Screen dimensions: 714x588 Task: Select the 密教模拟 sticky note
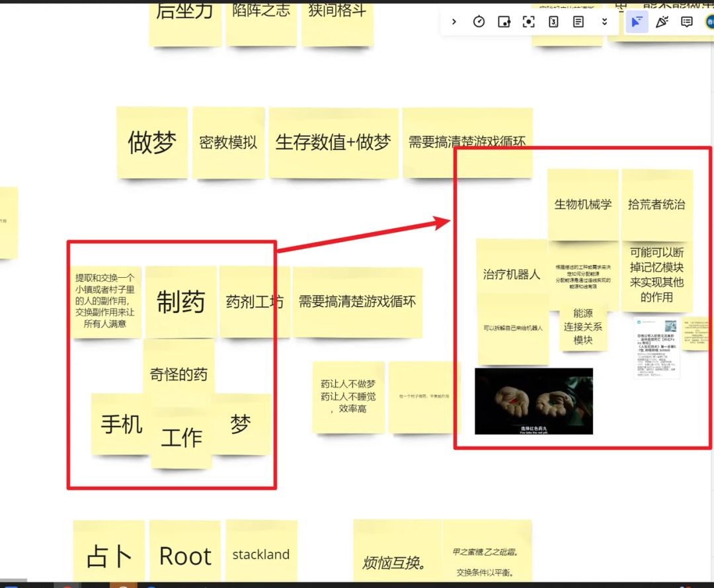click(229, 143)
